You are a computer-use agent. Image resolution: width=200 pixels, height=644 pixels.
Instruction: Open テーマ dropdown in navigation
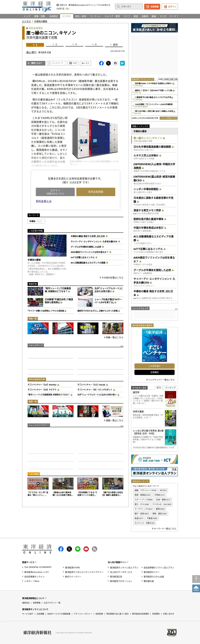pyautogui.click(x=174, y=16)
